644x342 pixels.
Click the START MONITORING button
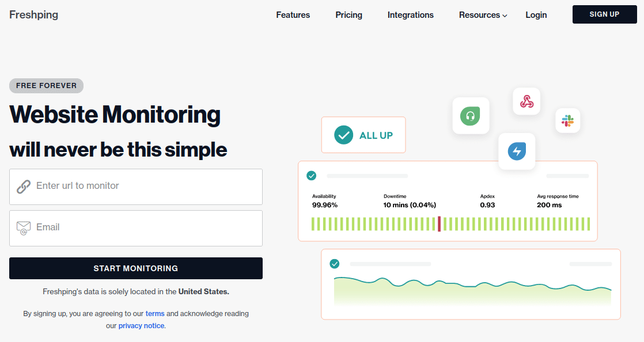pos(136,268)
